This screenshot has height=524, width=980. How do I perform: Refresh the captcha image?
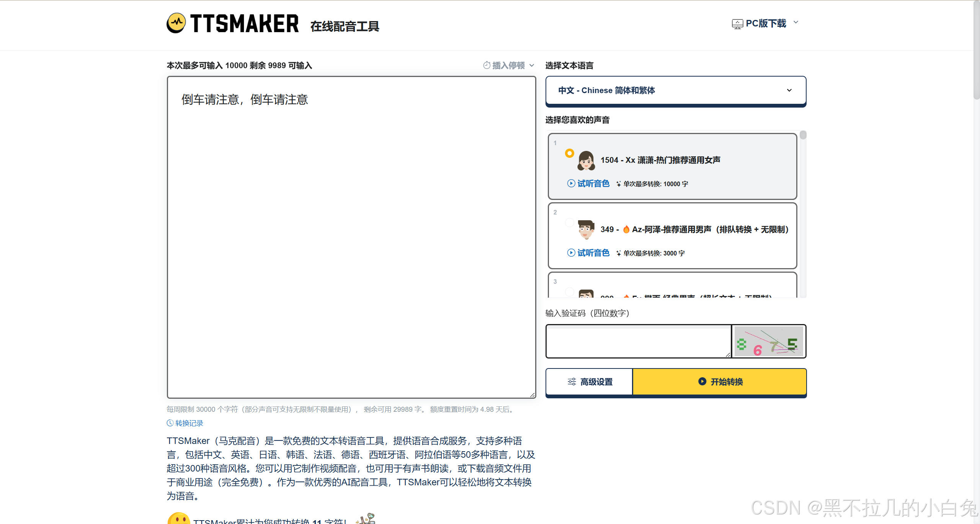point(768,342)
